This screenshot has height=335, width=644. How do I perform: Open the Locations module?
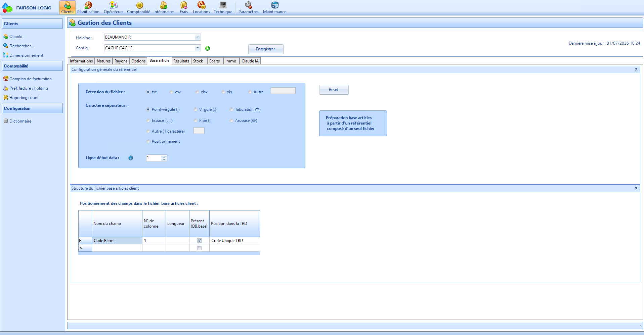[201, 7]
